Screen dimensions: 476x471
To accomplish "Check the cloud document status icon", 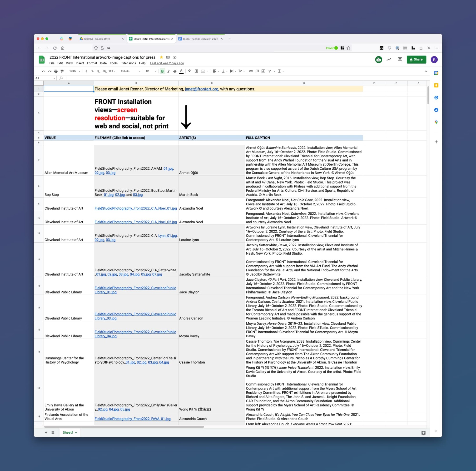I will coord(174,57).
